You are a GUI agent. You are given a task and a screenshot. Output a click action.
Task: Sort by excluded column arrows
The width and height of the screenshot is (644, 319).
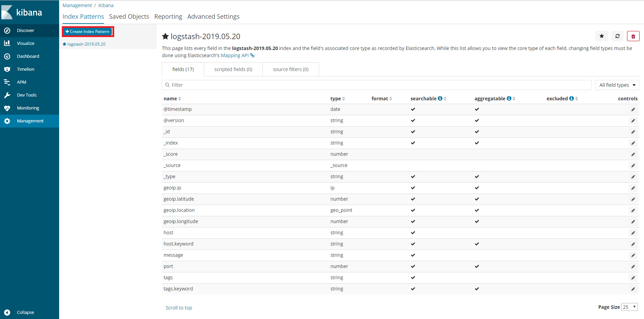(x=577, y=99)
